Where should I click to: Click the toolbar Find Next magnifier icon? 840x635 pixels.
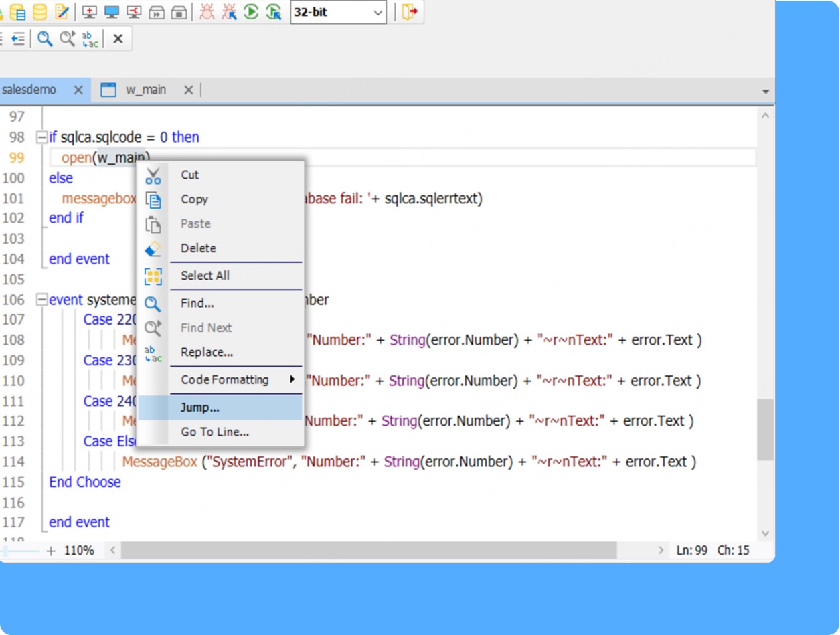coord(67,39)
